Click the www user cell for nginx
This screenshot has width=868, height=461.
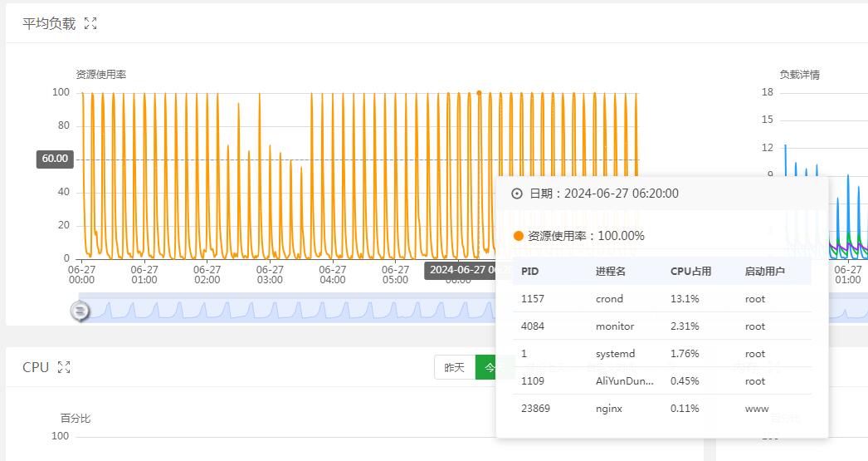(757, 409)
